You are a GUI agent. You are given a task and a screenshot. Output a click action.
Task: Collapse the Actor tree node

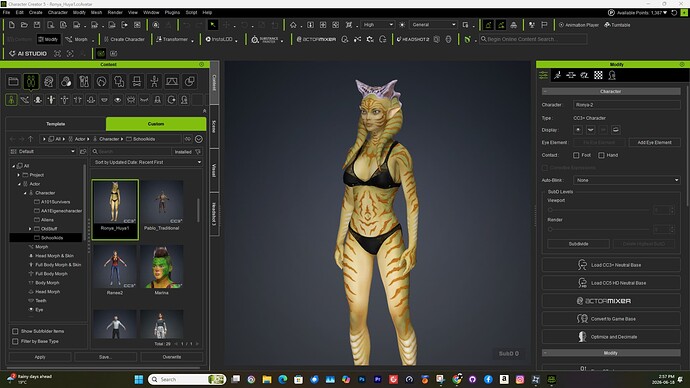(19, 184)
